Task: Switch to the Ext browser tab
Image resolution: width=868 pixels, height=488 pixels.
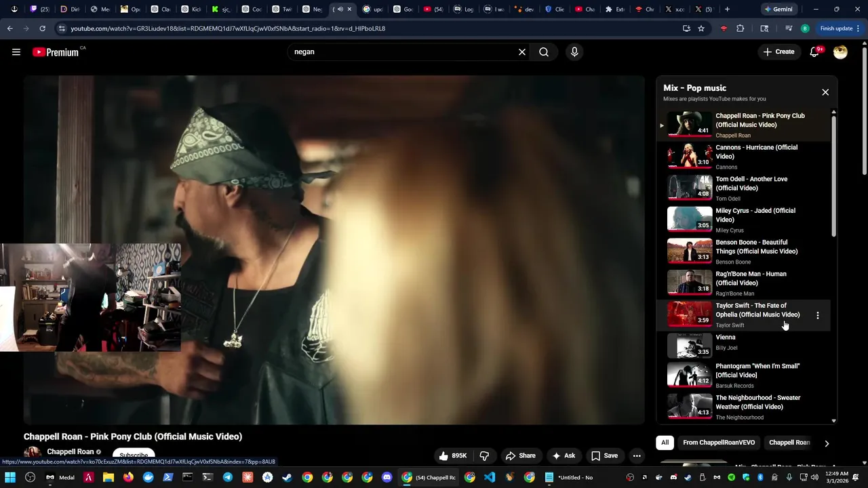Action: (x=615, y=9)
